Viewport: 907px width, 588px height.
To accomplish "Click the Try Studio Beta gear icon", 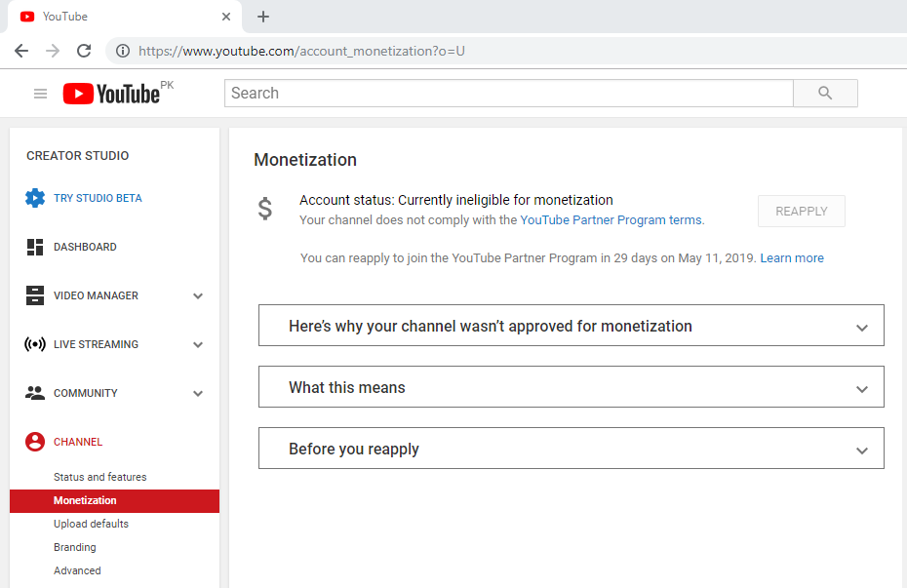I will (x=35, y=198).
